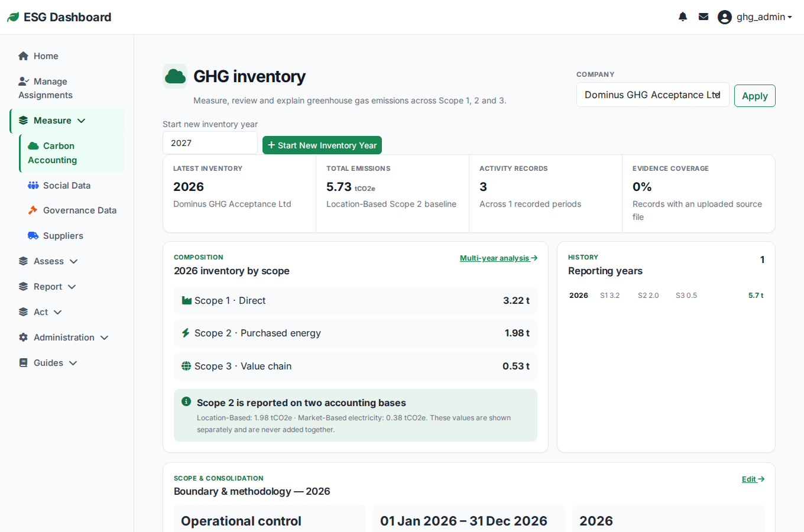Expand the Administration menu chevron
The image size is (804, 532).
(x=105, y=338)
